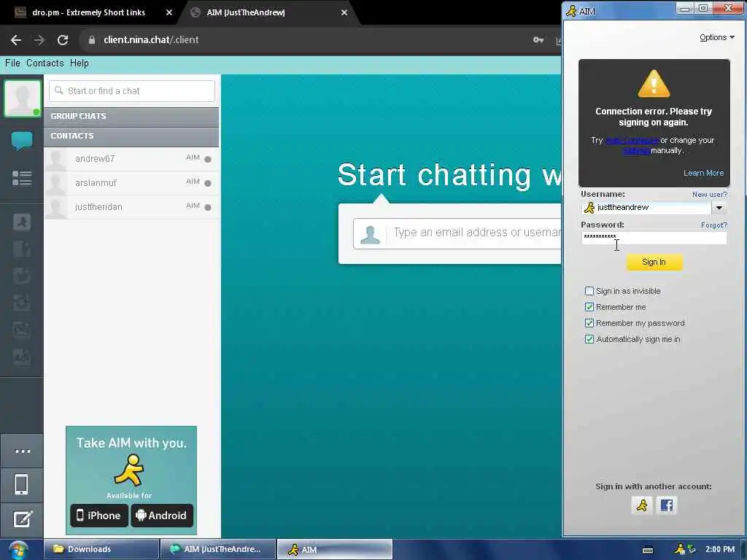747x560 pixels.
Task: Click the New user? link
Action: tap(709, 194)
